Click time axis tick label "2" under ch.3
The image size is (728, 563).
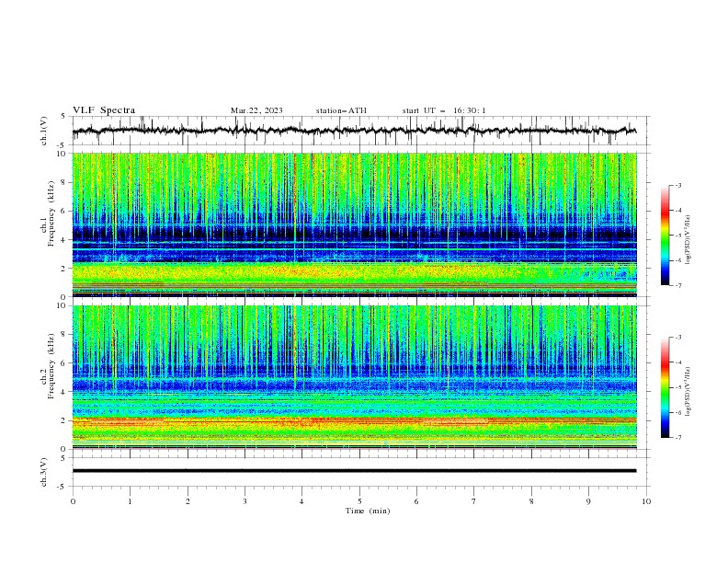(188, 501)
